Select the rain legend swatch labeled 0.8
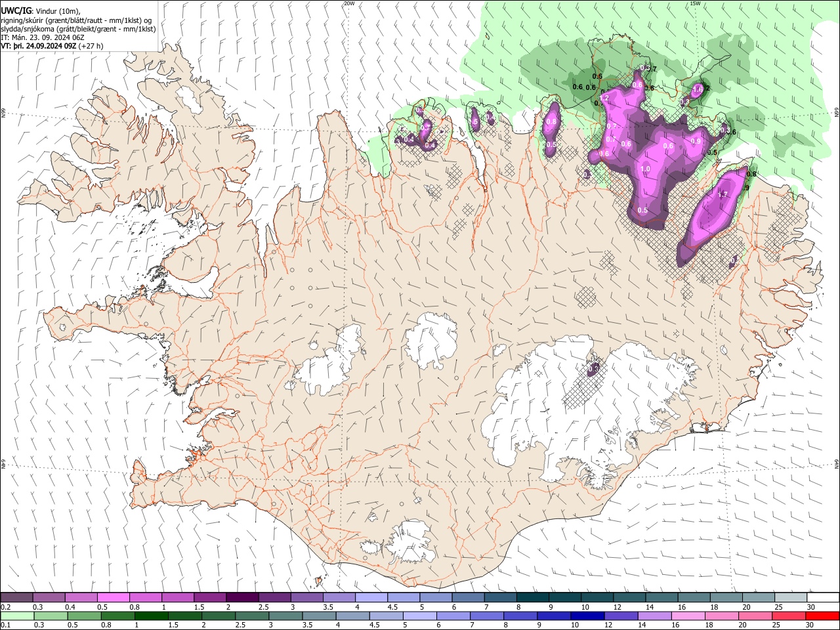The width and height of the screenshot is (840, 630). click(118, 616)
